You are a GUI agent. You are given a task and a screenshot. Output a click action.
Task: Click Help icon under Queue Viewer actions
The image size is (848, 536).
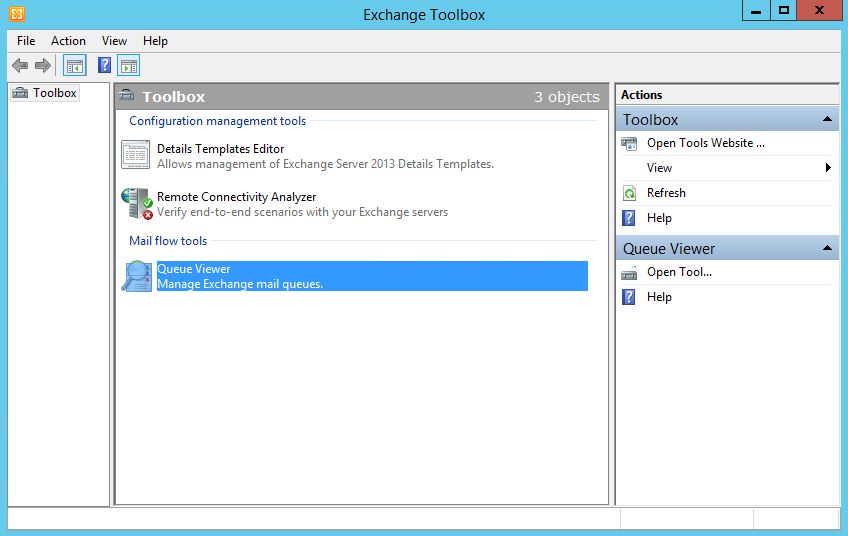coord(629,297)
